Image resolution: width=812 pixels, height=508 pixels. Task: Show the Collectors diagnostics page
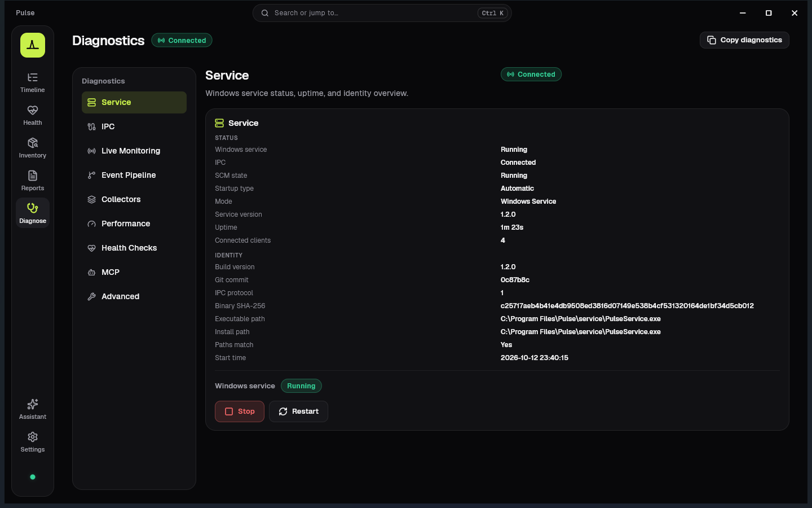click(134, 199)
